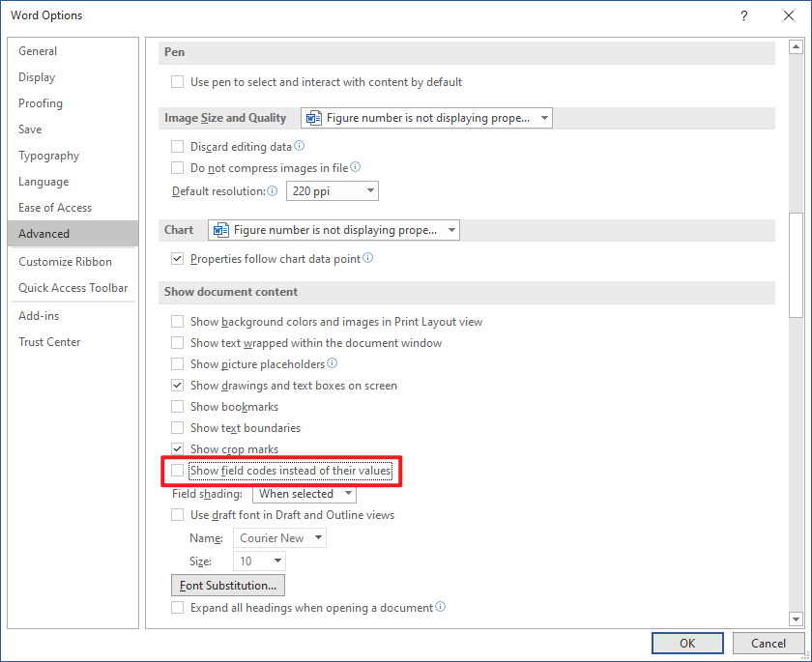
Task: Open the Chart document dropdown
Action: click(x=333, y=230)
